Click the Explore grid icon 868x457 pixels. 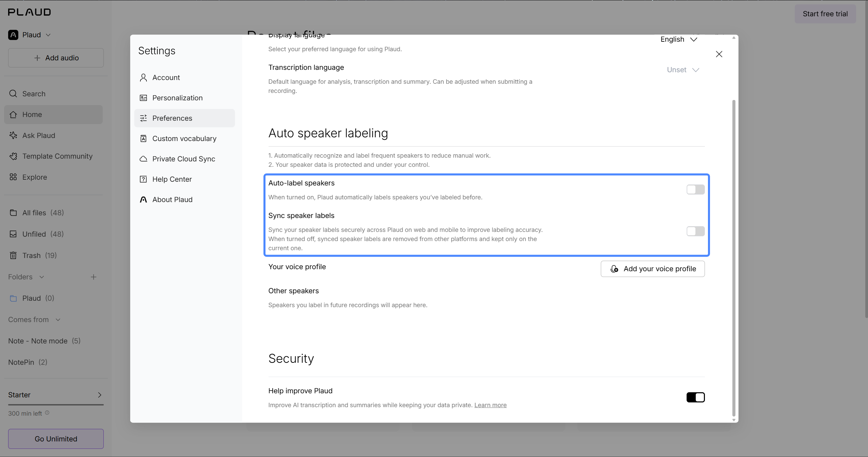13,177
